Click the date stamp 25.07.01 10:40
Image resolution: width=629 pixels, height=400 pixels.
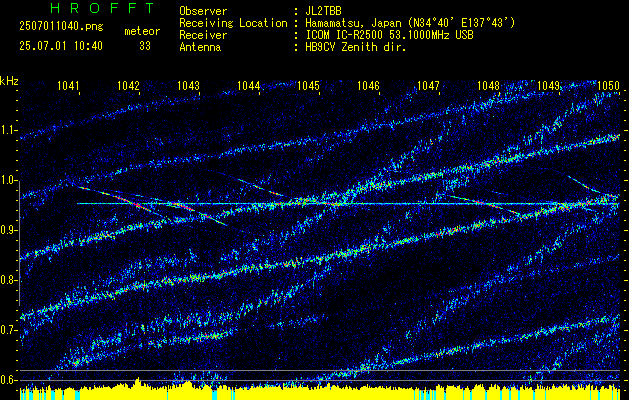(x=61, y=46)
